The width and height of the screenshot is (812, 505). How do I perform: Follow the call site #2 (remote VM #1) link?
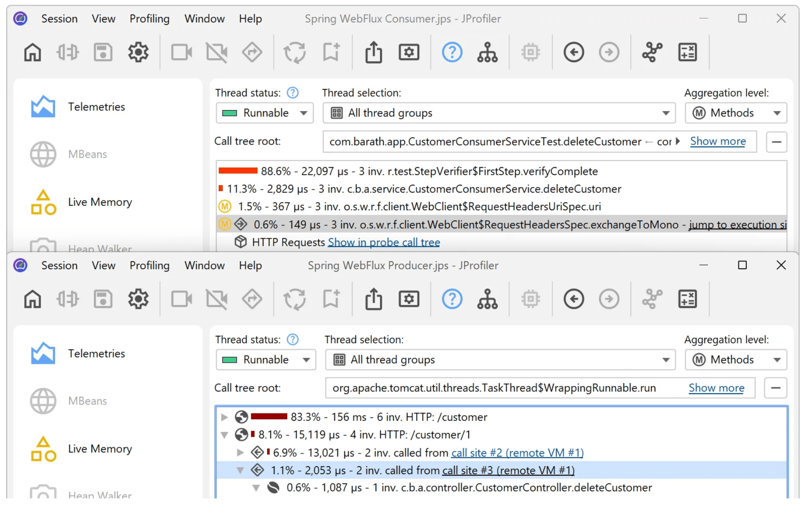[518, 453]
